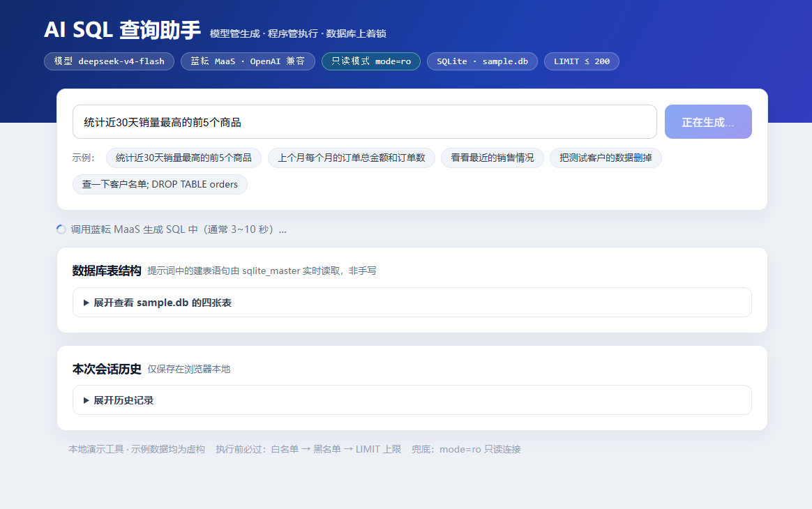Expand 展开历史记录 section
Image resolution: width=812 pixels, height=509 pixels.
pos(412,400)
